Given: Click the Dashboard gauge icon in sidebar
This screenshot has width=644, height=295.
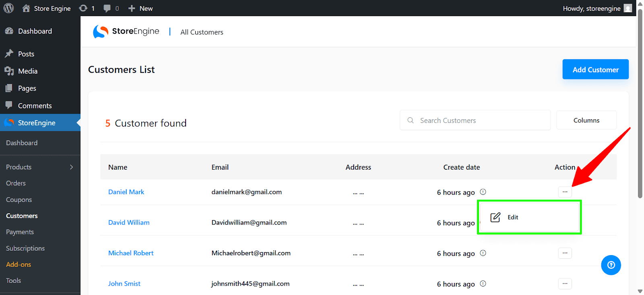Looking at the screenshot, I should pos(9,31).
